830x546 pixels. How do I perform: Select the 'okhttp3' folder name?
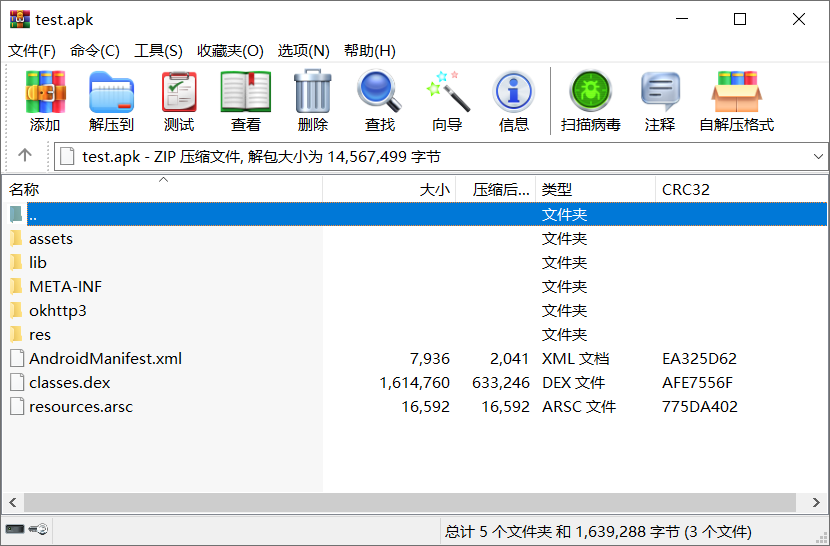click(x=58, y=311)
